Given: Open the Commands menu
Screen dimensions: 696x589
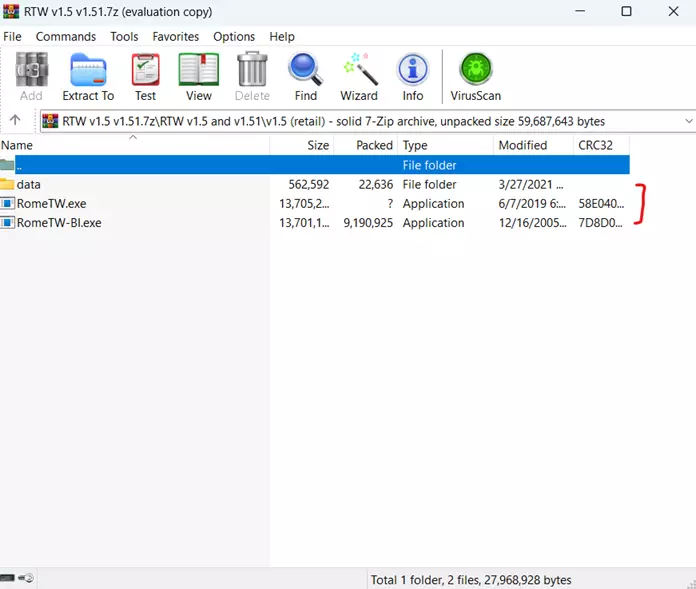Looking at the screenshot, I should pyautogui.click(x=66, y=36).
